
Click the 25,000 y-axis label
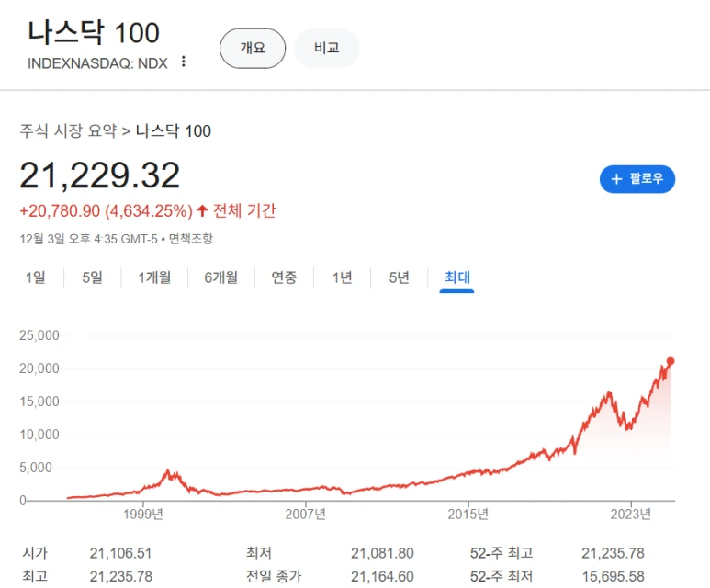(39, 335)
